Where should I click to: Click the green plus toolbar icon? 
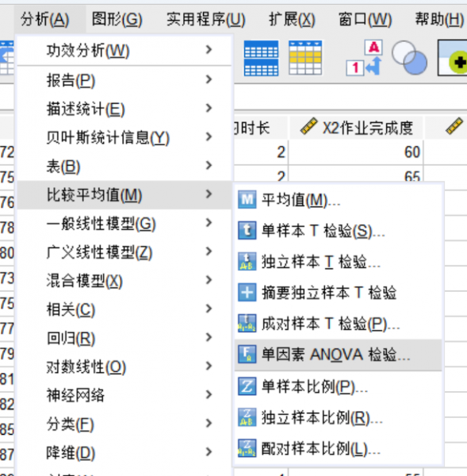coord(453,58)
